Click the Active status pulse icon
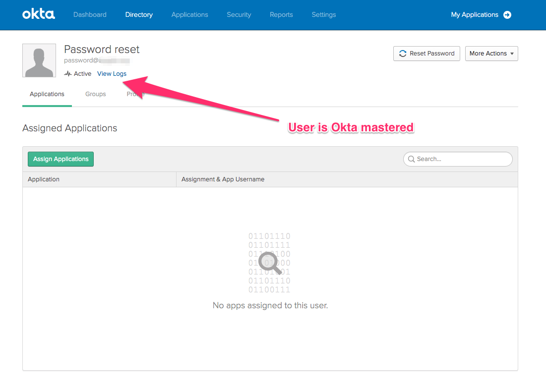 point(68,74)
